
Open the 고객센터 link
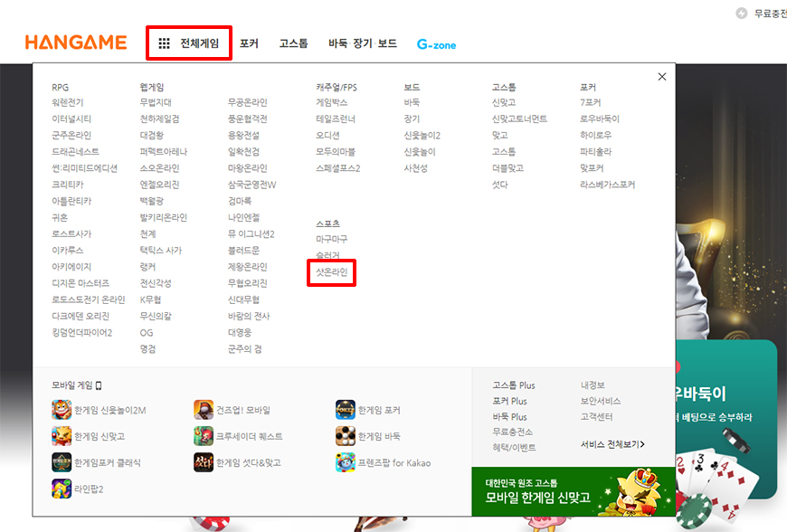(x=597, y=416)
